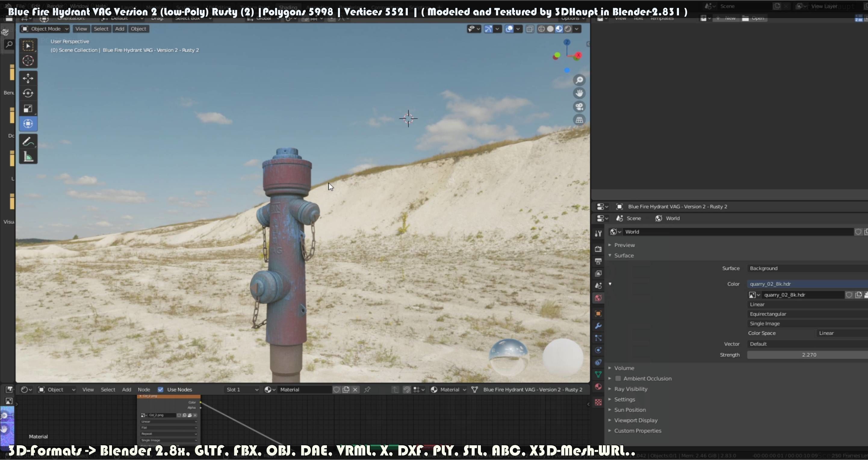Viewport: 868px width, 460px height.
Task: Click the blue Z axis gizmo ball
Action: 567,42
